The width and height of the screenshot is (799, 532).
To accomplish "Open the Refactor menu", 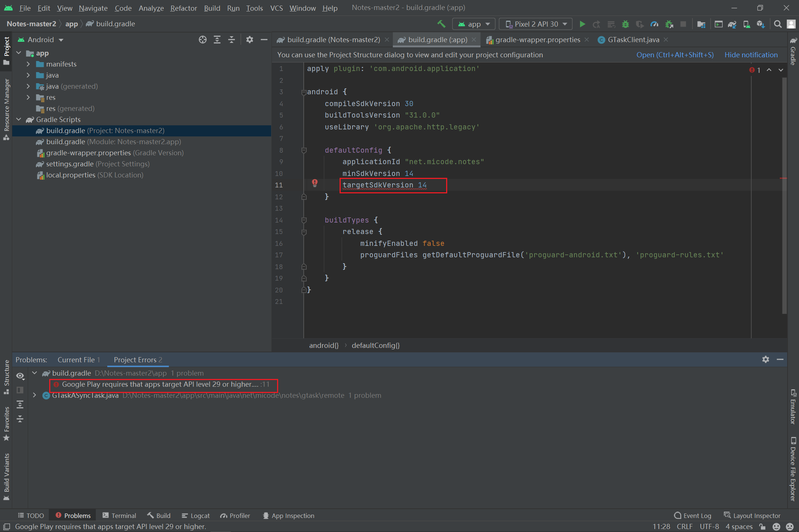I will coord(183,8).
